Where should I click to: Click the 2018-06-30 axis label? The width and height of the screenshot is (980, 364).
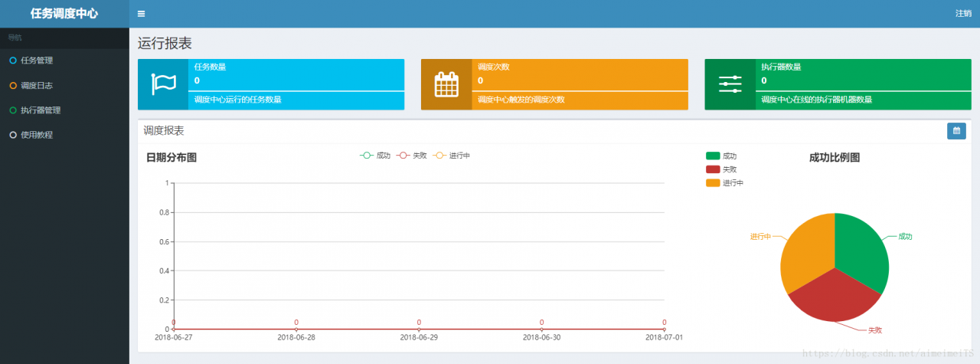[541, 337]
